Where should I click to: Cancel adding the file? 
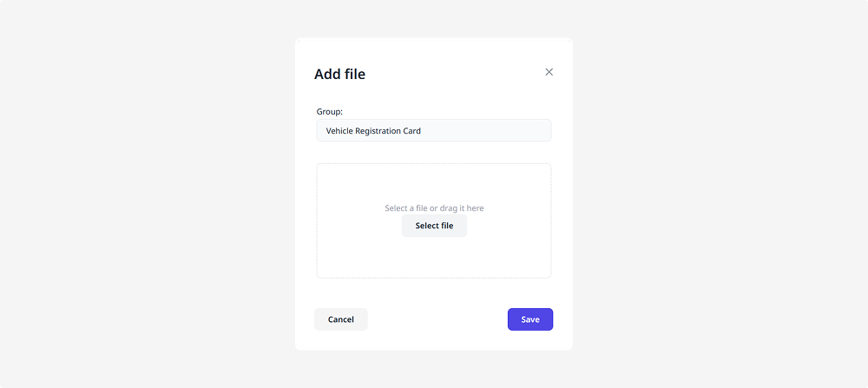coord(340,319)
